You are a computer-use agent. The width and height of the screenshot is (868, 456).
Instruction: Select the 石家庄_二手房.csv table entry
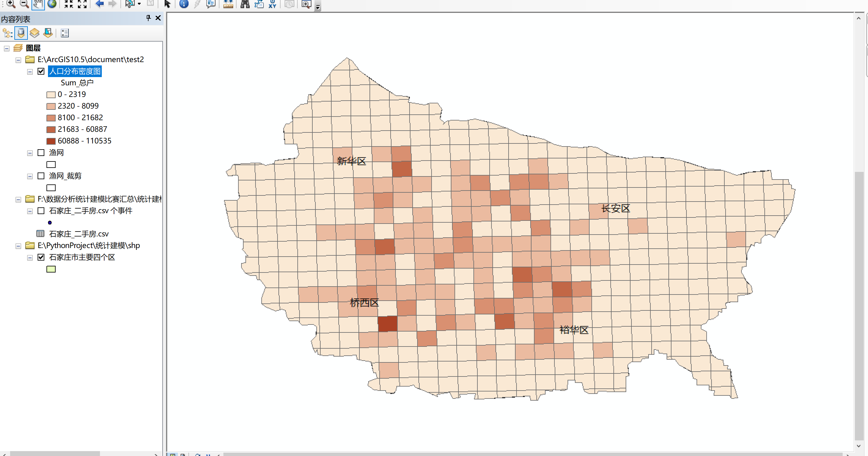[79, 234]
